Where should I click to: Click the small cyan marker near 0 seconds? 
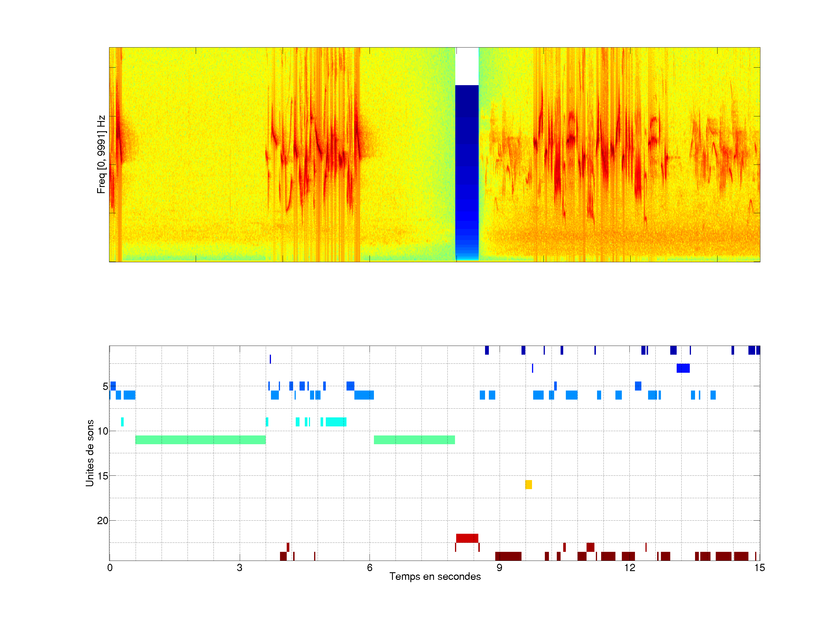pos(122,421)
